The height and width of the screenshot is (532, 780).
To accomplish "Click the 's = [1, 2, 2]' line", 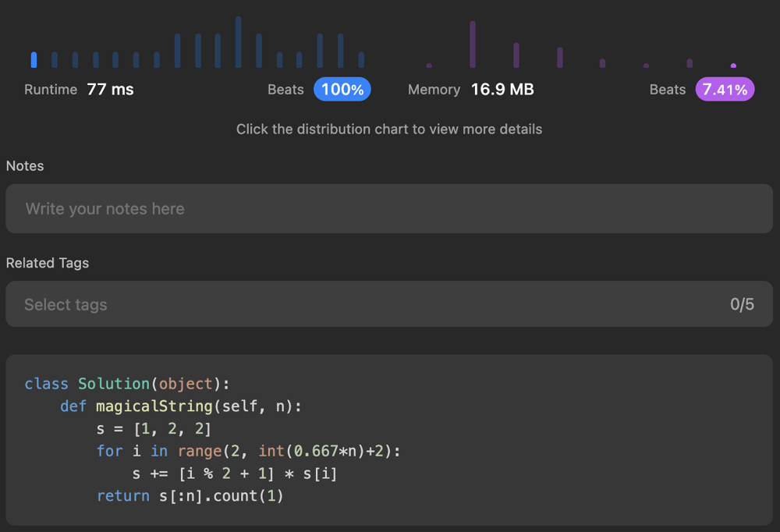I will pyautogui.click(x=154, y=429).
